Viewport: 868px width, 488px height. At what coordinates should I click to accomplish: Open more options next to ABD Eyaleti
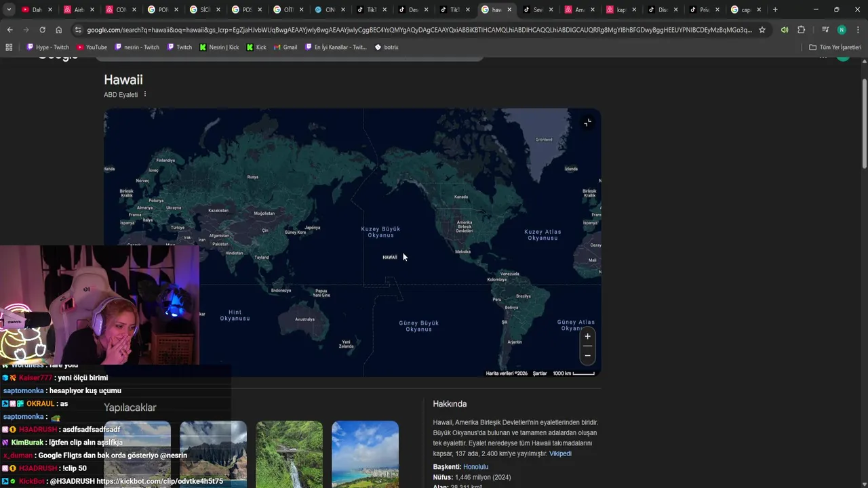144,94
